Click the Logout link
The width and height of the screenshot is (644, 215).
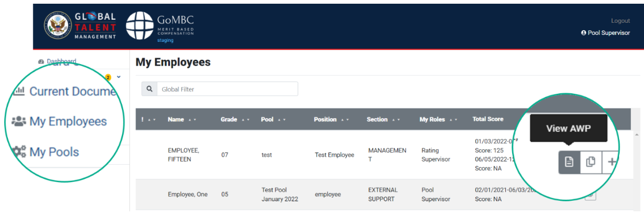620,21
